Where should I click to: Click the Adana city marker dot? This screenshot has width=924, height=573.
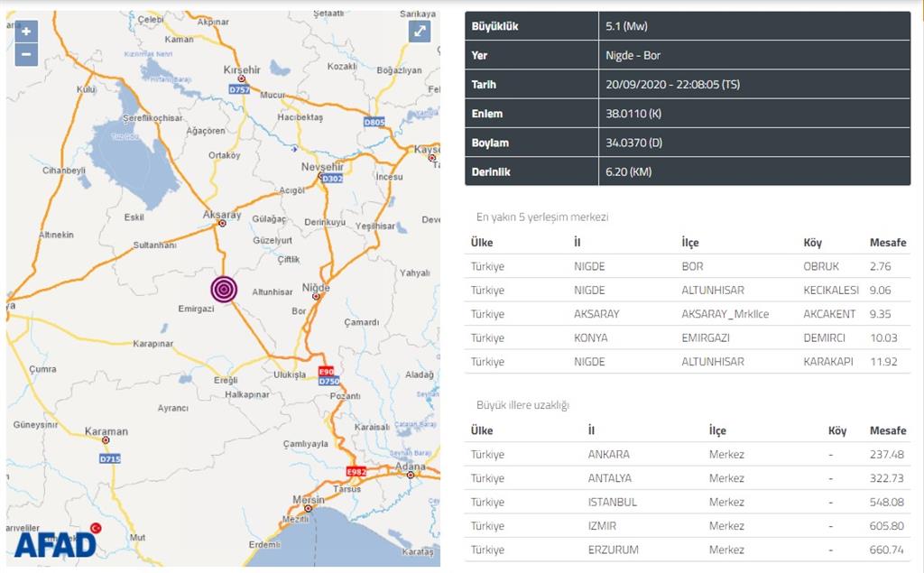pos(411,475)
